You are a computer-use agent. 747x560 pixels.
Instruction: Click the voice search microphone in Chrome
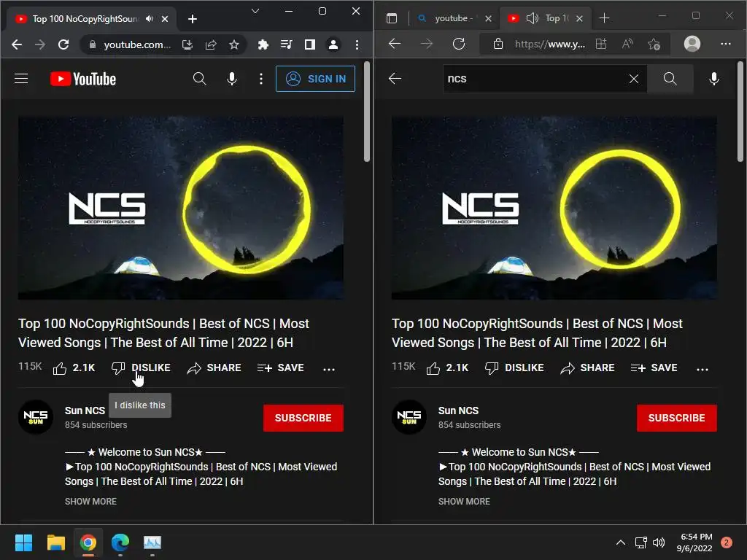click(x=232, y=79)
